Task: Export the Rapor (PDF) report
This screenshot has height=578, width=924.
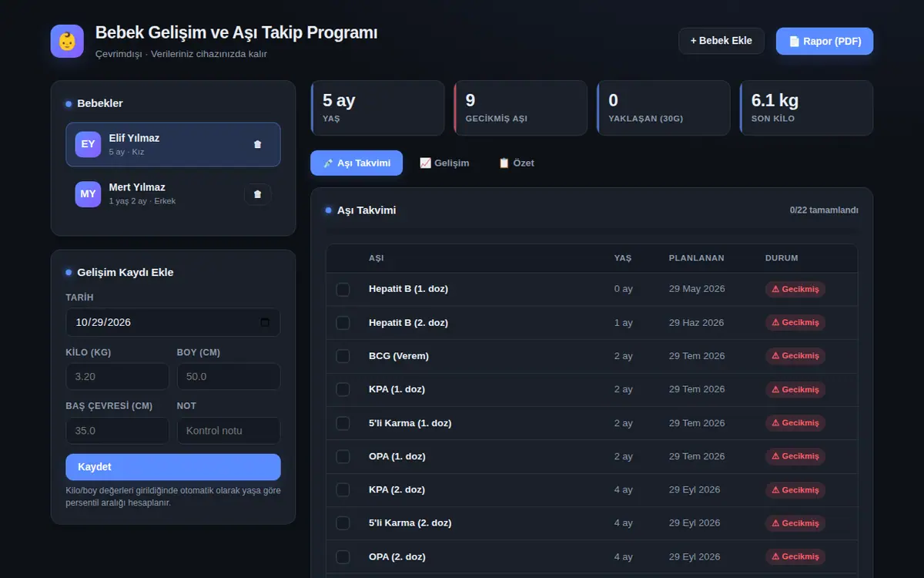Action: pos(825,41)
